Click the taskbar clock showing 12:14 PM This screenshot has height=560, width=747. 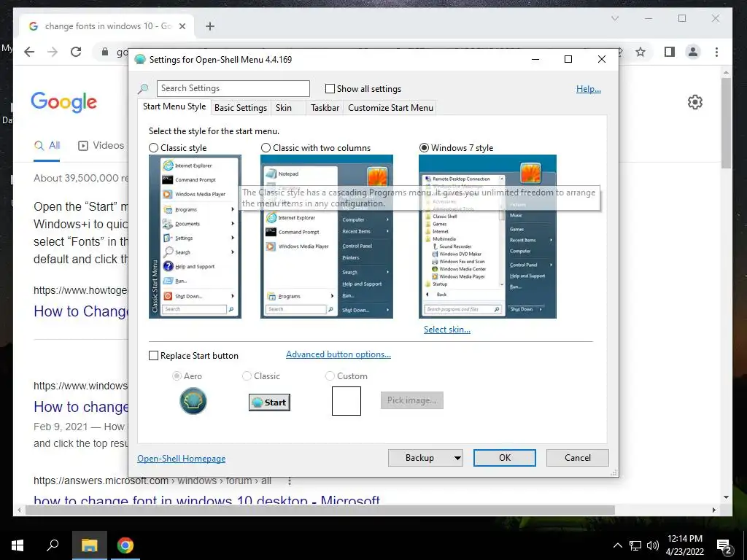pyautogui.click(x=684, y=545)
